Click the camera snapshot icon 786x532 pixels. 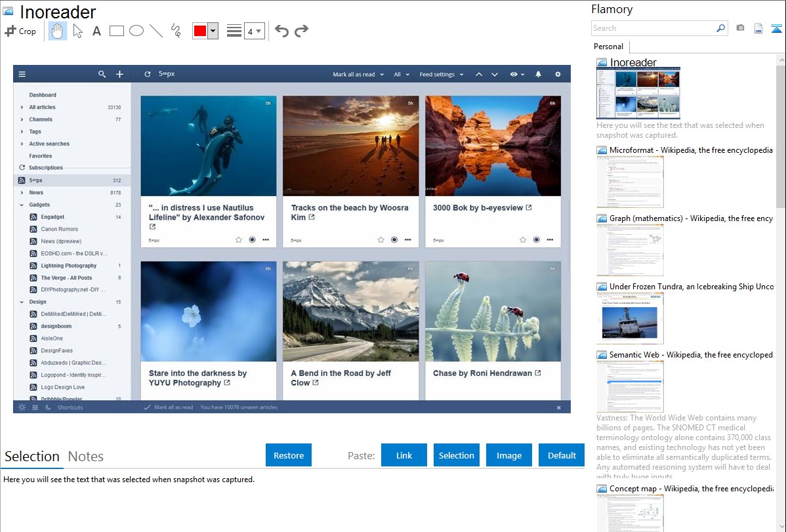coord(740,28)
